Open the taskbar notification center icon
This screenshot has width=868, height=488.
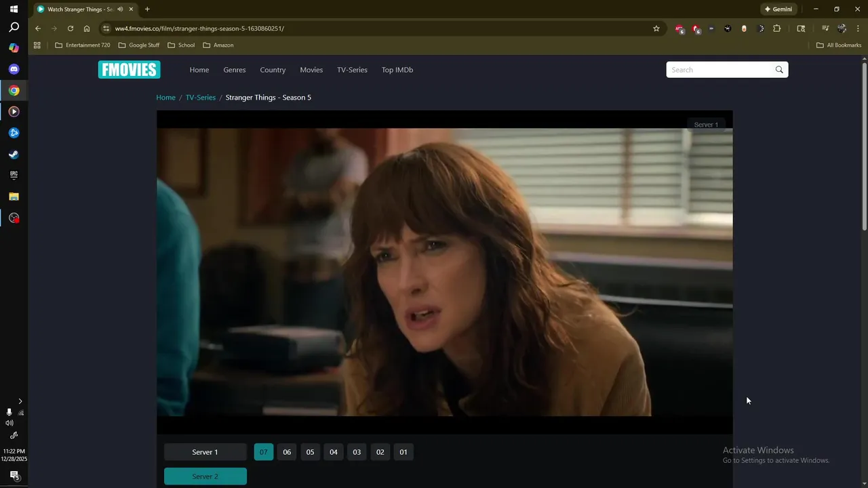tap(14, 476)
